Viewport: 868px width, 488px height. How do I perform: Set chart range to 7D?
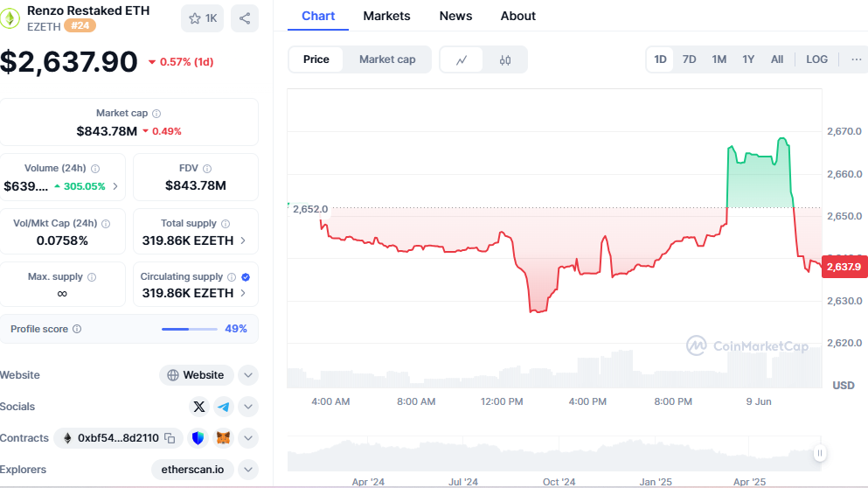click(689, 59)
